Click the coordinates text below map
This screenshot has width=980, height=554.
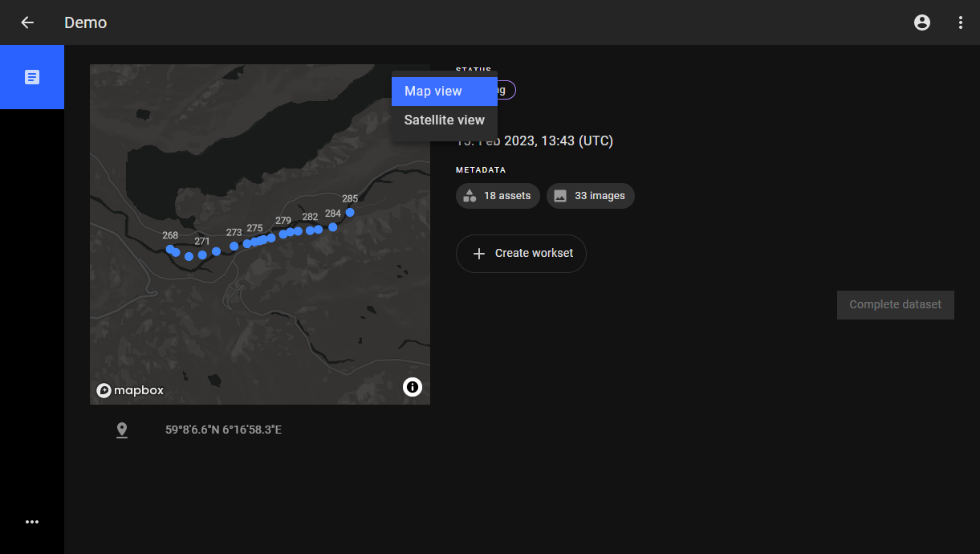tap(223, 430)
